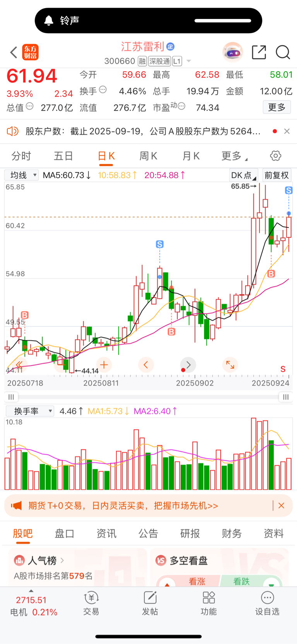The height and width of the screenshot is (644, 297).
Task: Open 功能 features menu
Action: (209, 603)
